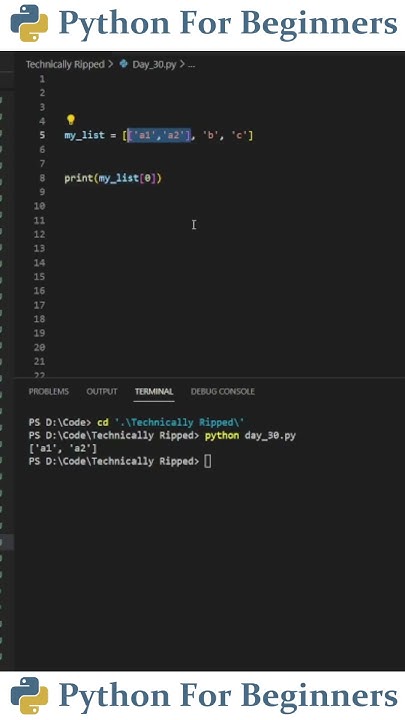Click the terminal cursor at the prompt
The width and height of the screenshot is (405, 720).
(x=208, y=461)
